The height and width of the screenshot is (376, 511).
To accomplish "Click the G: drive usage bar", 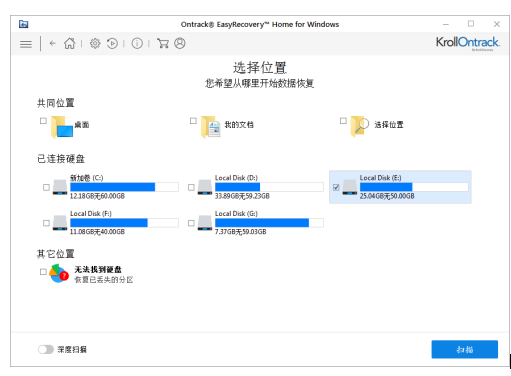I will [x=269, y=223].
